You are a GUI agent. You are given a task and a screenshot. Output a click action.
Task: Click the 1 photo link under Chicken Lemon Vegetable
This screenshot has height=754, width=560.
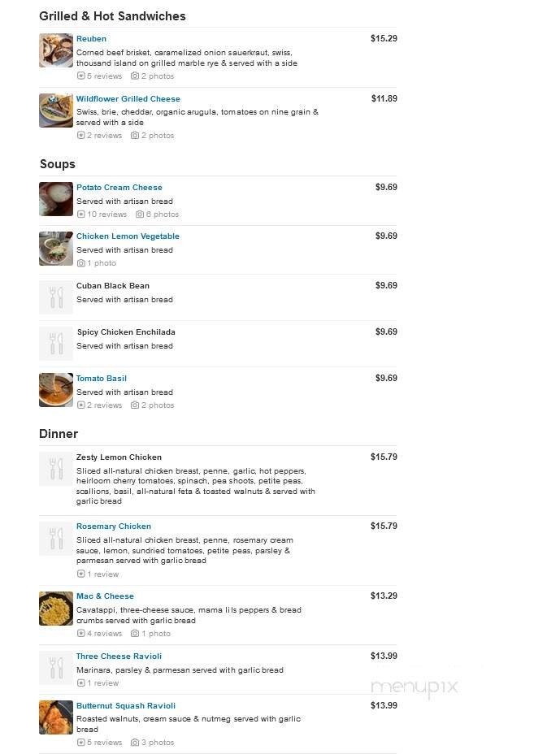click(96, 262)
